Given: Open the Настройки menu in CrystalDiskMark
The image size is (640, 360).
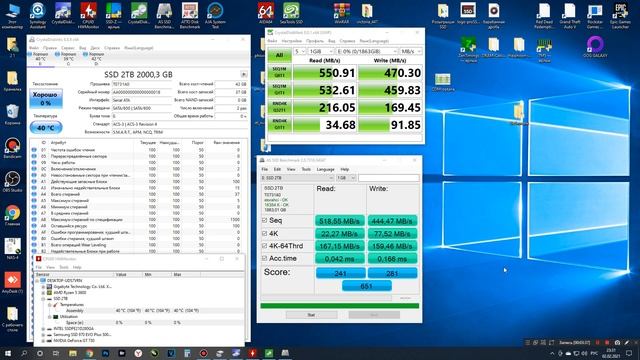Looking at the screenshot, I should (x=291, y=41).
